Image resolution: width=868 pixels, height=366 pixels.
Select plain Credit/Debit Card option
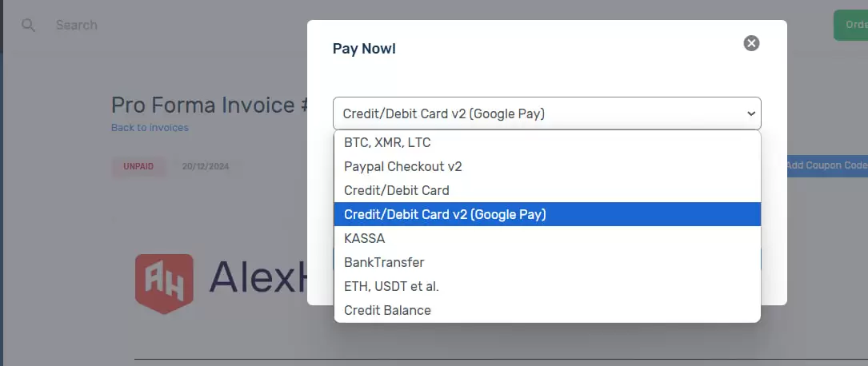point(547,190)
